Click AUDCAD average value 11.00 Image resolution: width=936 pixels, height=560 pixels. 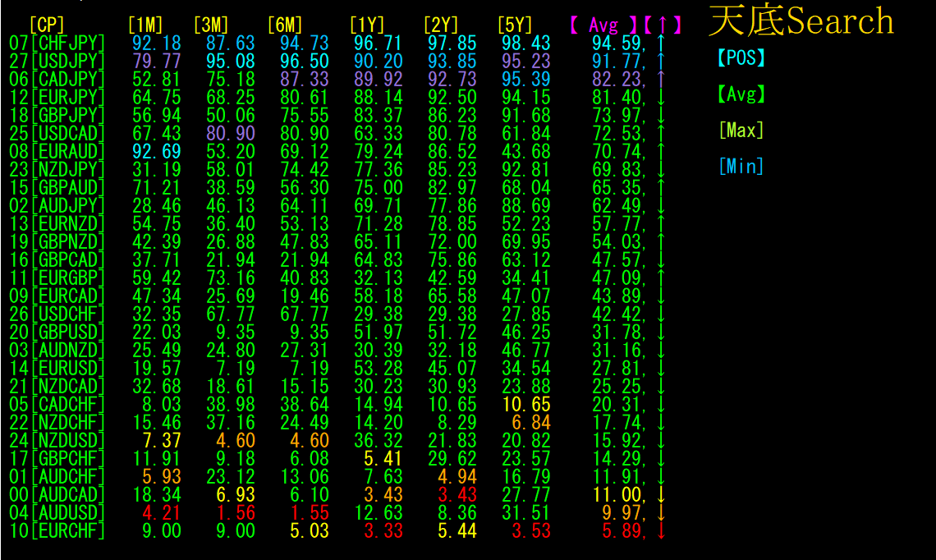618,495
